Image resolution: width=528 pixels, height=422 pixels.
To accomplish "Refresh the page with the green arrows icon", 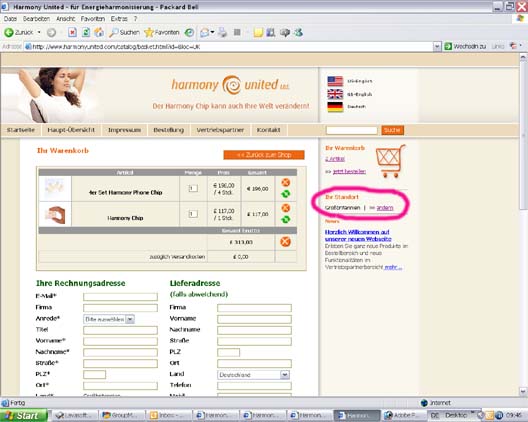I will tap(86, 32).
